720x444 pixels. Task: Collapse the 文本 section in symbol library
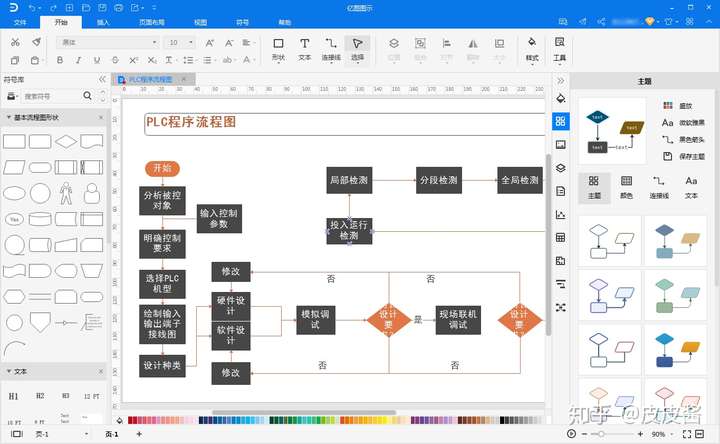(x=8, y=371)
